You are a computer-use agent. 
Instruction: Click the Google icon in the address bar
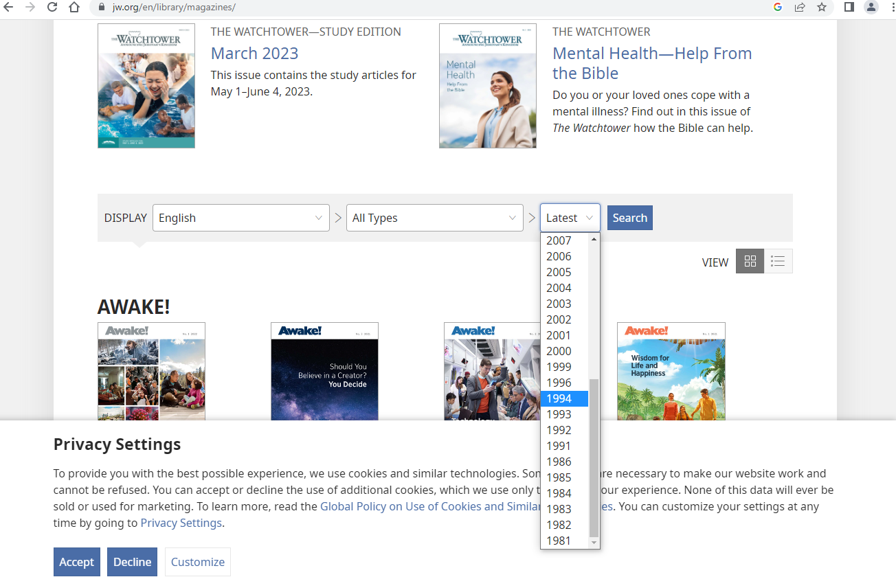click(x=778, y=8)
